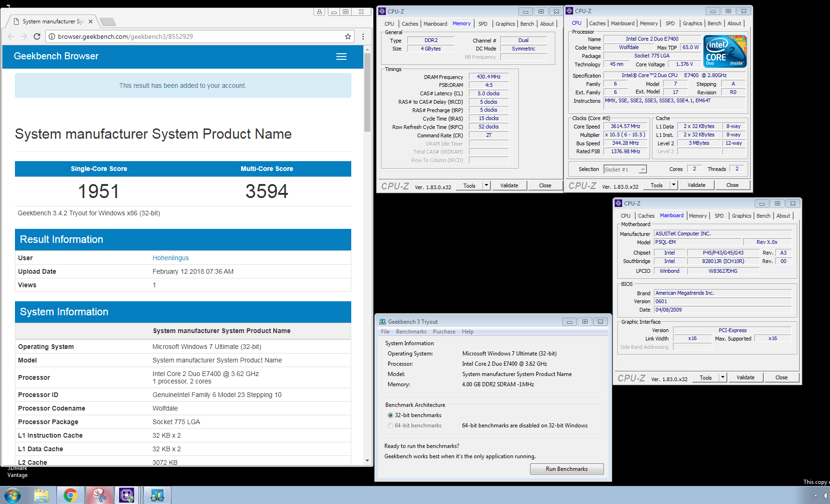Click the Chrome back arrow
The height and width of the screenshot is (504, 830).
[x=11, y=36]
